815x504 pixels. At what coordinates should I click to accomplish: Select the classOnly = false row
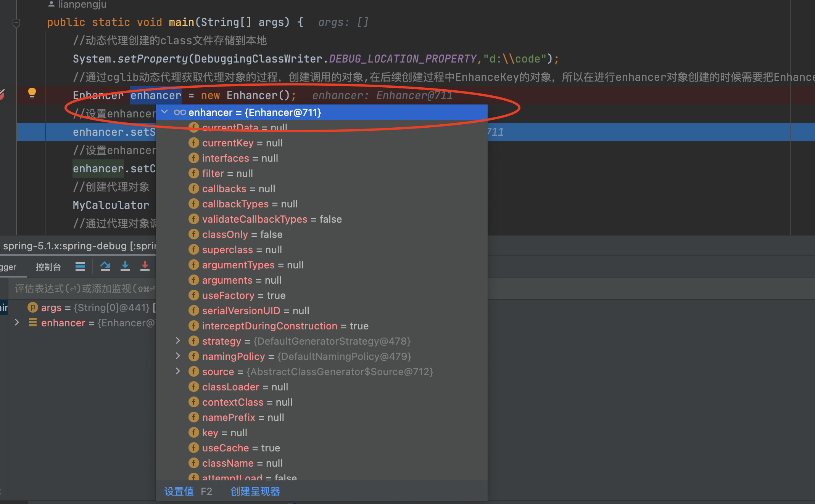click(x=322, y=234)
